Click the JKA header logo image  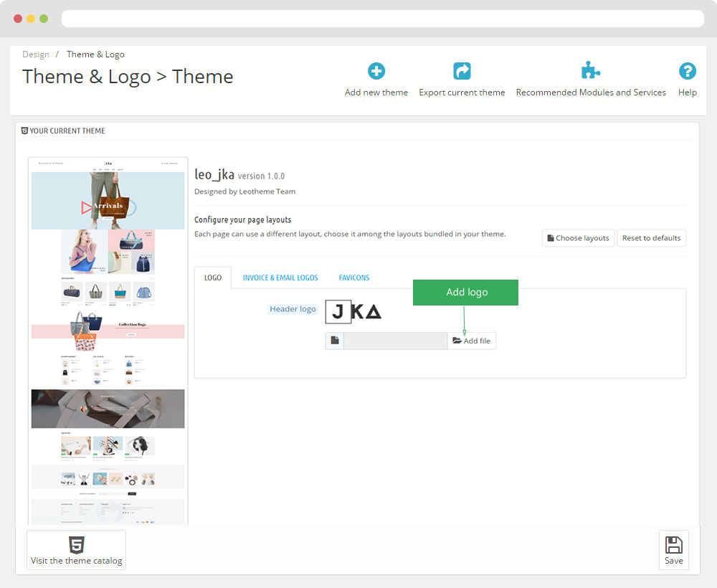(353, 312)
